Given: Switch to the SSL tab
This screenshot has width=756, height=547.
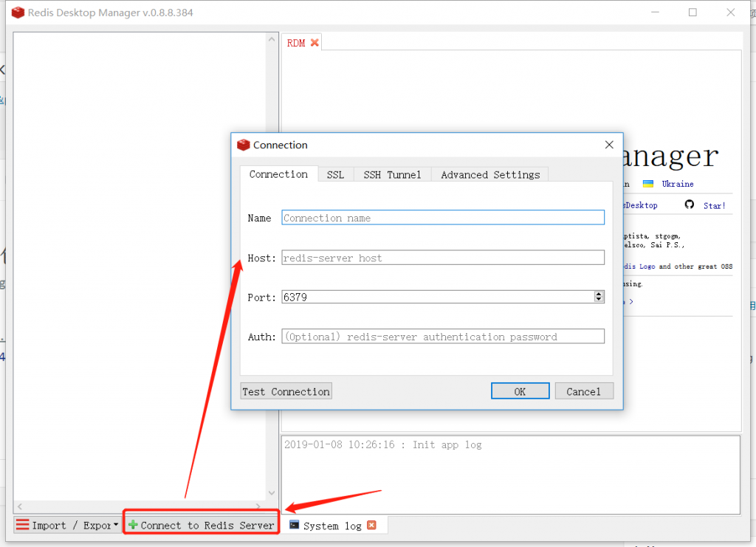Looking at the screenshot, I should pyautogui.click(x=336, y=174).
